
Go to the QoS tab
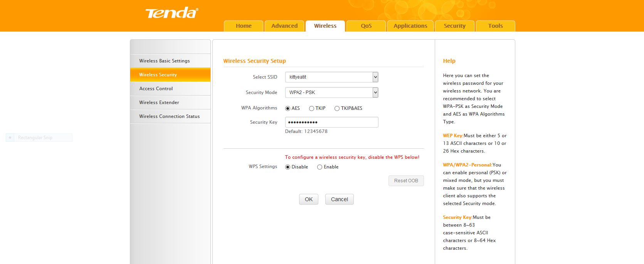[x=366, y=26]
